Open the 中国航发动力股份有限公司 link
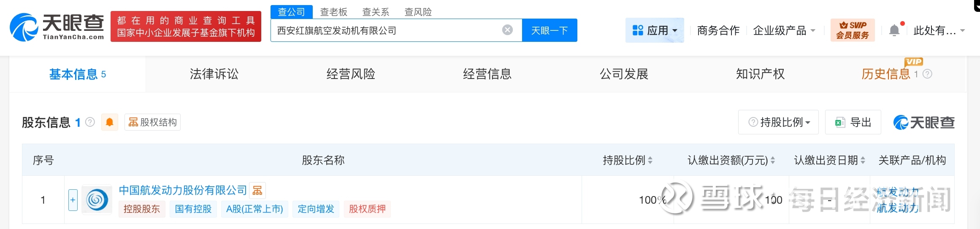The image size is (980, 229). click(x=183, y=190)
